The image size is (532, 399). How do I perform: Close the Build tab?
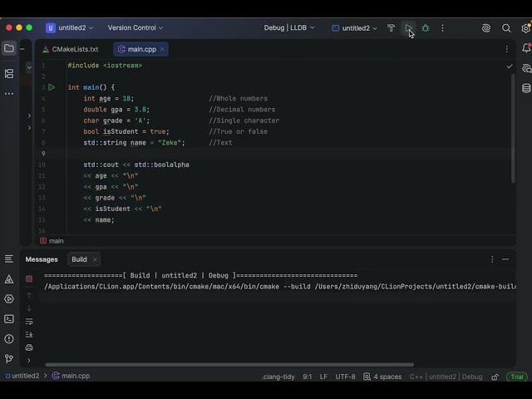point(95,259)
